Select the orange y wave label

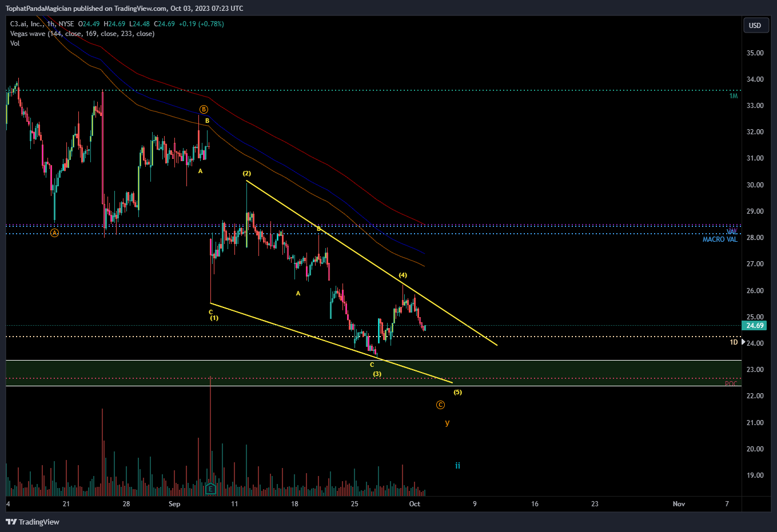coord(447,423)
